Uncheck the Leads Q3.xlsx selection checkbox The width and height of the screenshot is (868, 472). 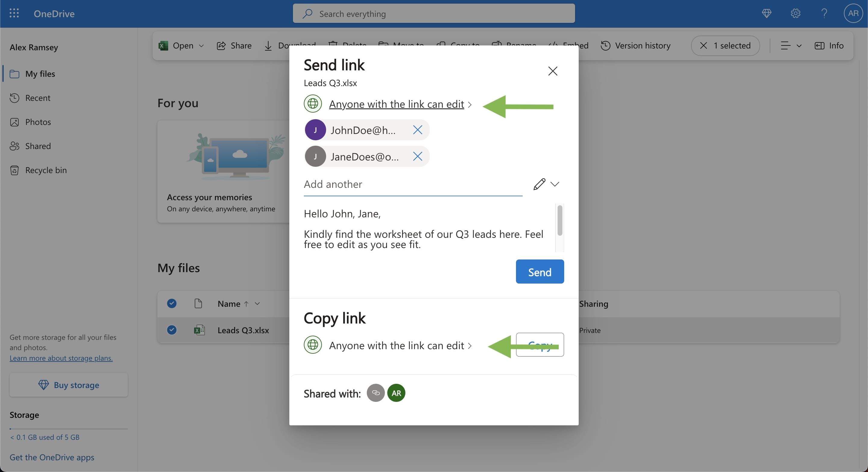tap(171, 330)
